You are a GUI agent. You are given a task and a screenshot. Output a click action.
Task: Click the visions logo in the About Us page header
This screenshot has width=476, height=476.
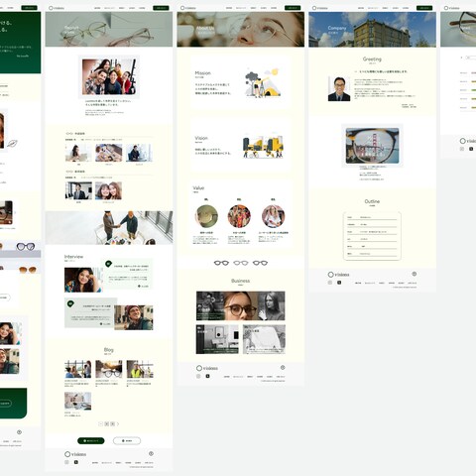pyautogui.click(x=188, y=8)
